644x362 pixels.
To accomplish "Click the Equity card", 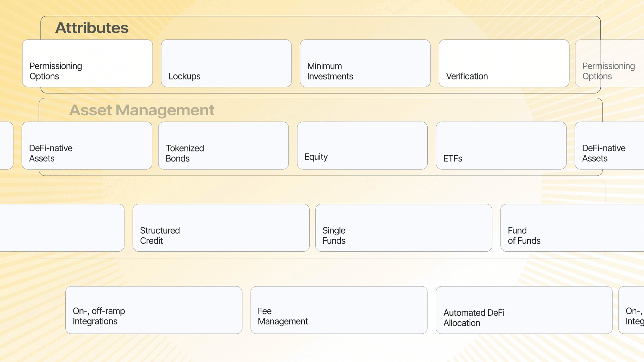I will [362, 145].
